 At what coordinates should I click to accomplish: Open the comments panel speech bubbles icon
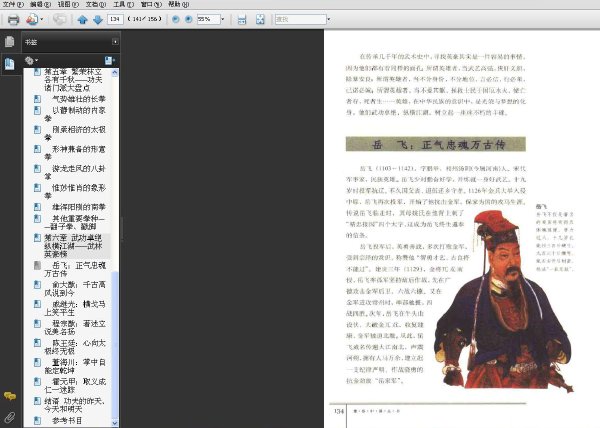pyautogui.click(x=10, y=396)
